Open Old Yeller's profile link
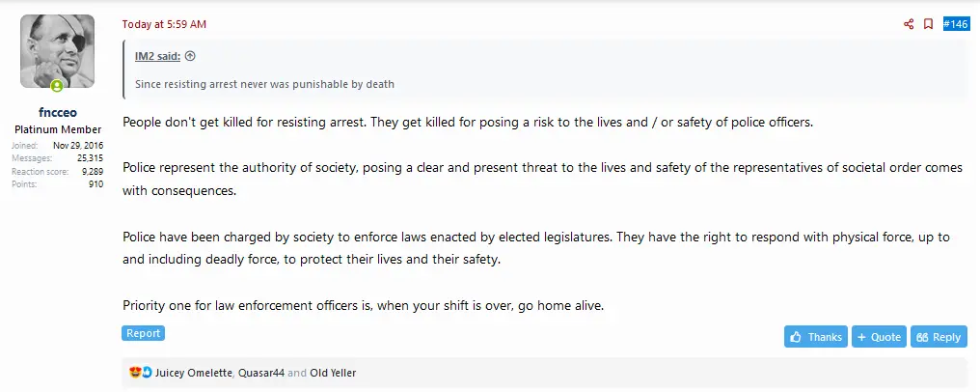This screenshot has width=980, height=392. 333,373
